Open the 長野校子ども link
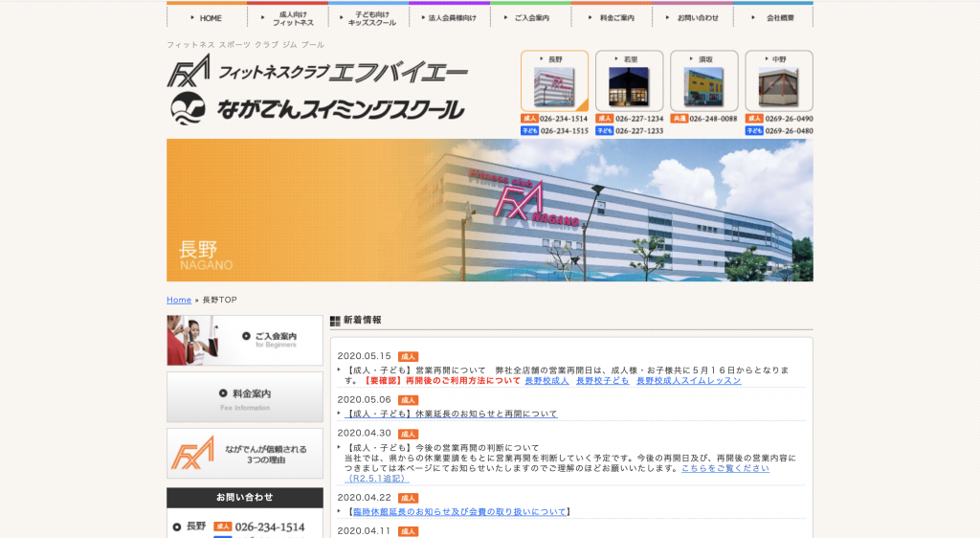The width and height of the screenshot is (980, 538). coord(603,381)
